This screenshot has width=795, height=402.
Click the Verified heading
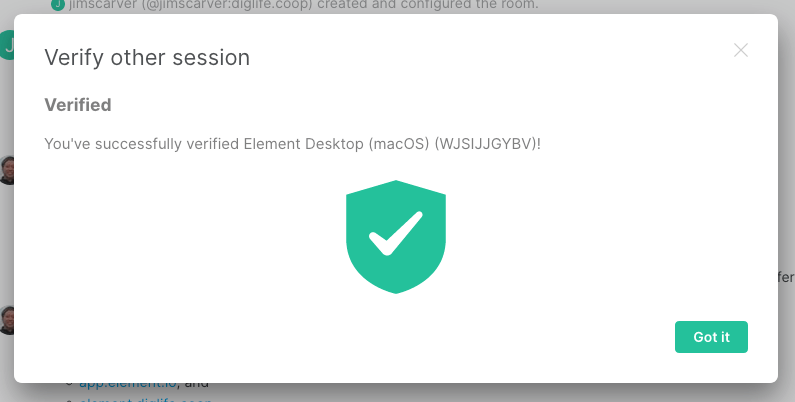78,104
